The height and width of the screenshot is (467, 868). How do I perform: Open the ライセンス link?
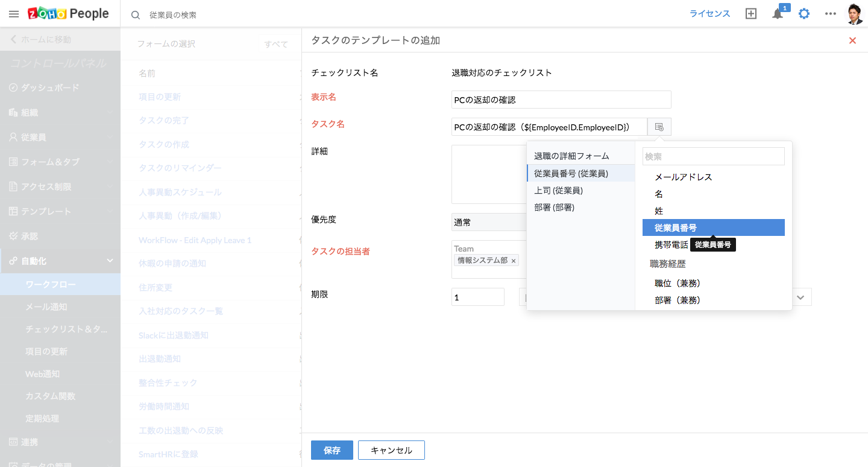click(x=709, y=14)
